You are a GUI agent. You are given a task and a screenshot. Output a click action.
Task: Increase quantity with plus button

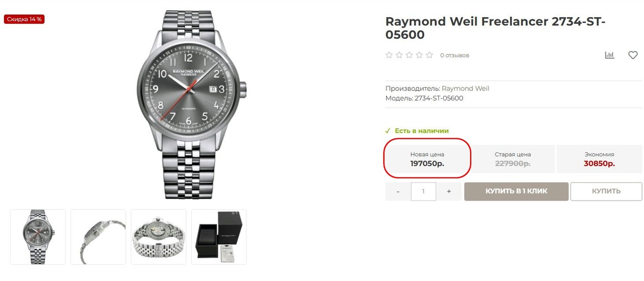[449, 192]
